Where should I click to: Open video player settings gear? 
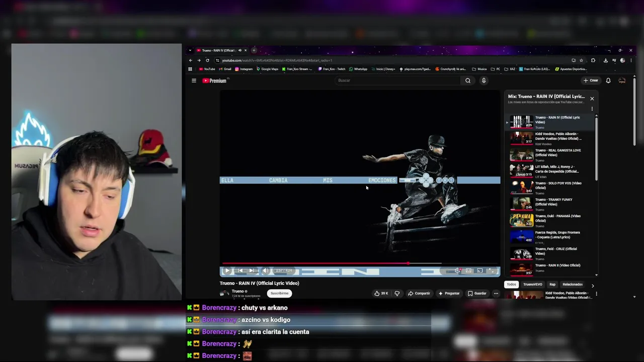point(457,270)
